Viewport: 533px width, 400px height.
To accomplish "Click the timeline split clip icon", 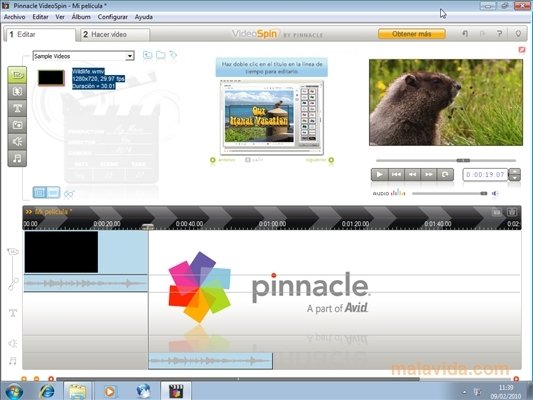I will coord(497,212).
